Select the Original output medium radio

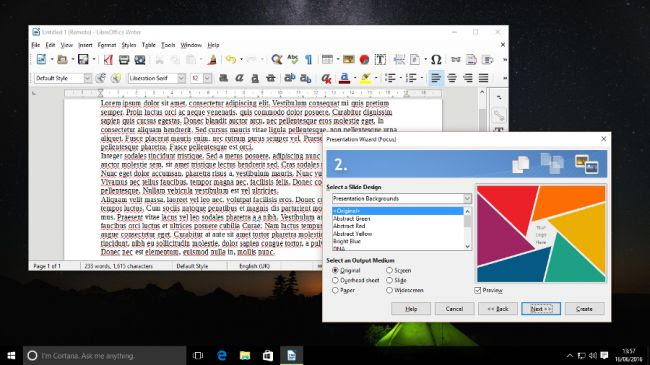pos(335,270)
